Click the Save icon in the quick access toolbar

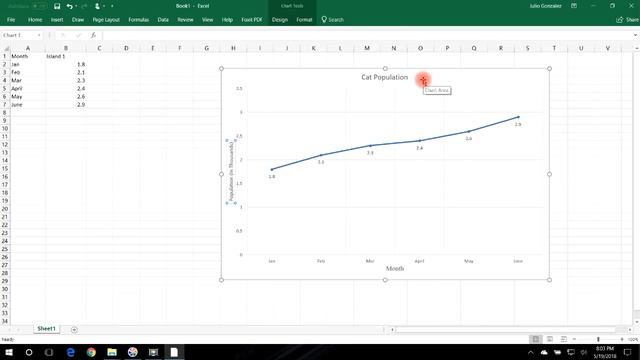[57, 6]
